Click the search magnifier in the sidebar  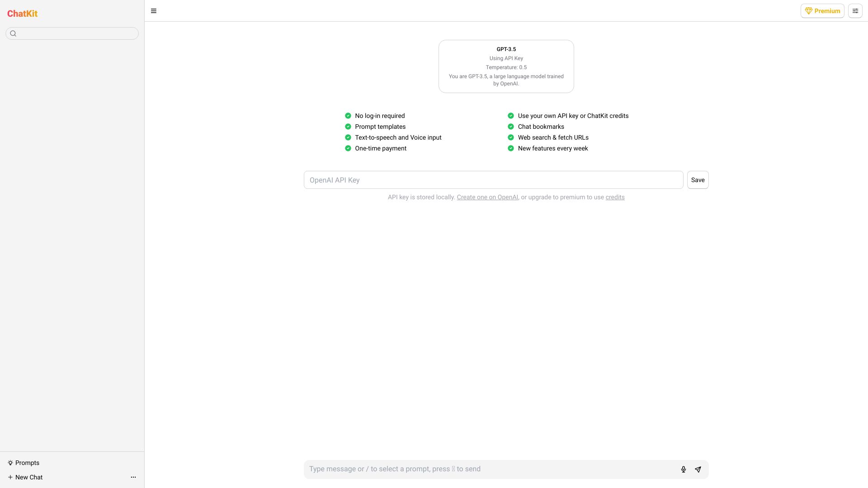(13, 33)
